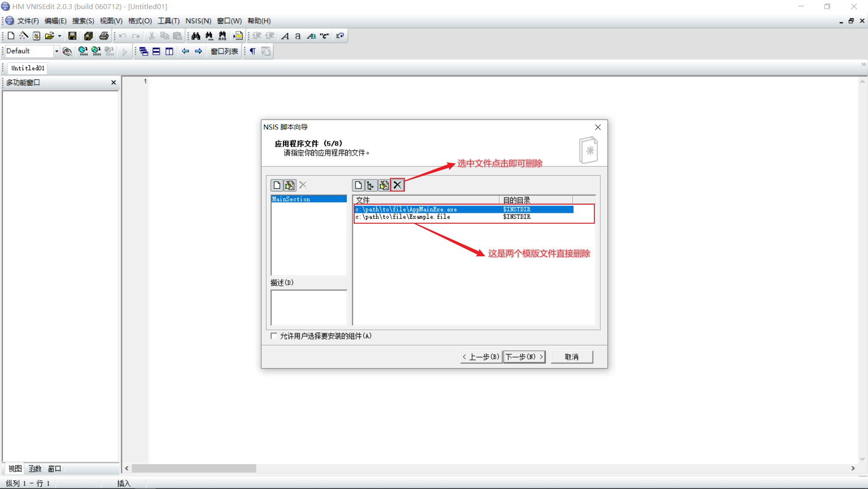Viewport: 868px width, 489px height.
Task: Toggle special characters pilcrow icon
Action: click(x=253, y=51)
